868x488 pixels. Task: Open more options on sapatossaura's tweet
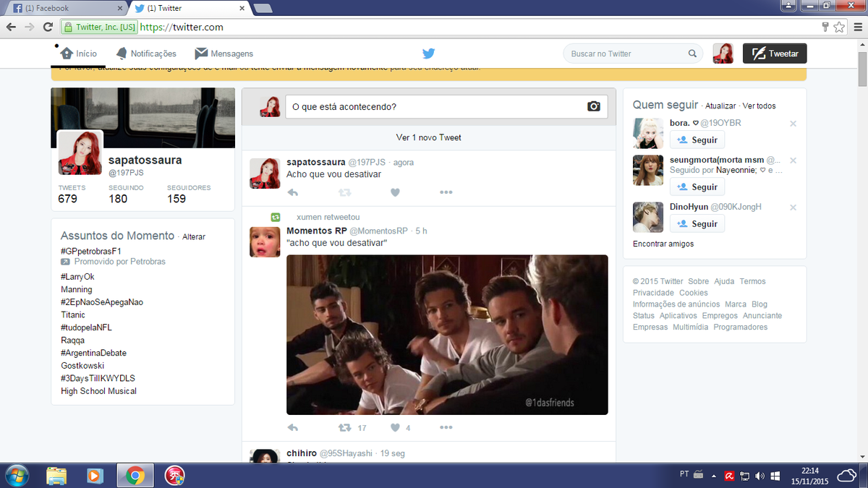(x=446, y=192)
